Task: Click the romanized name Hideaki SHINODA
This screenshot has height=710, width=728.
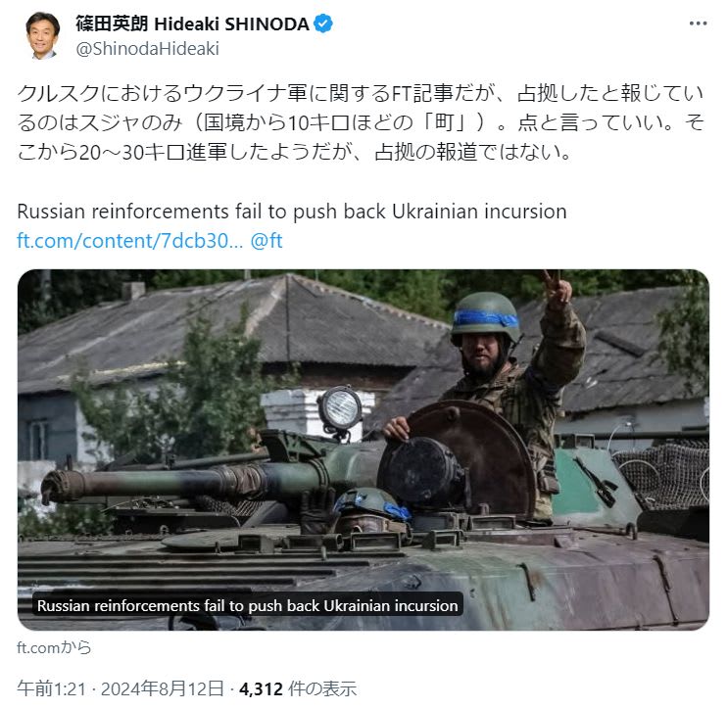Action: pyautogui.click(x=231, y=24)
